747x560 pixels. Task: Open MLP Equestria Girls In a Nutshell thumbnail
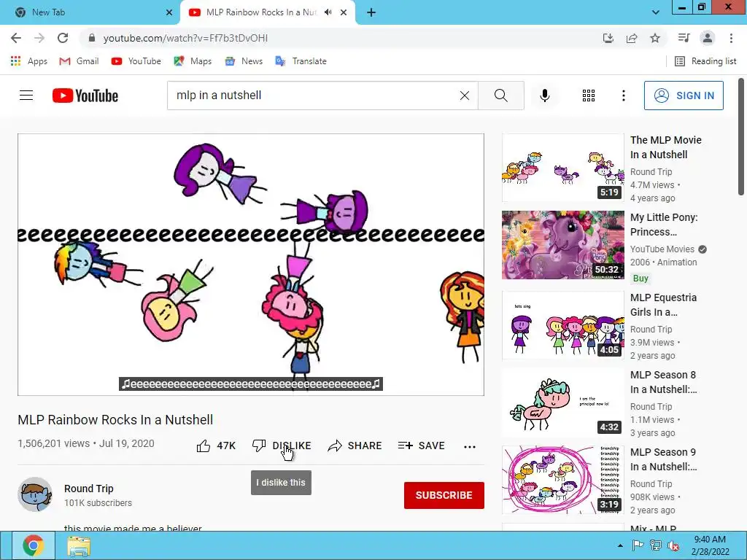(562, 324)
